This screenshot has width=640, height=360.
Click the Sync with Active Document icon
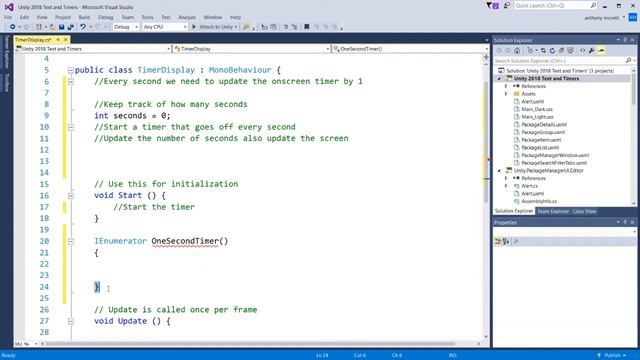(x=543, y=51)
